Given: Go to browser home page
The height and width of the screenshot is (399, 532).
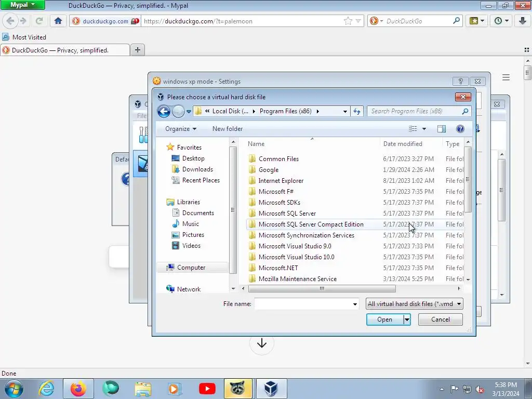Looking at the screenshot, I should (58, 21).
